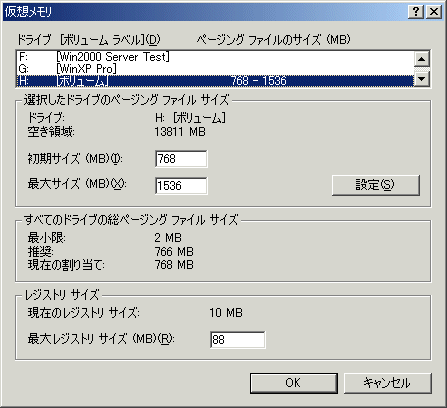This screenshot has height=408, width=447.
Task: Select drive F: Win2000 Server Test
Action: point(215,57)
